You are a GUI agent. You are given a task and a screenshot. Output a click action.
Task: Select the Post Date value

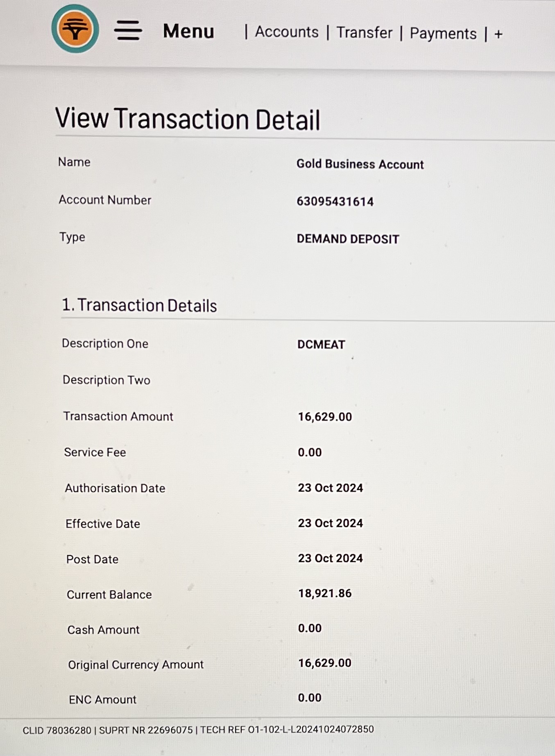[330, 558]
